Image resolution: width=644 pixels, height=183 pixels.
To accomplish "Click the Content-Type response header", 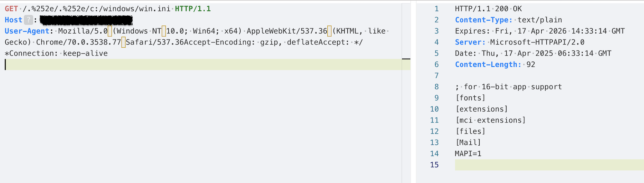I will tap(483, 20).
